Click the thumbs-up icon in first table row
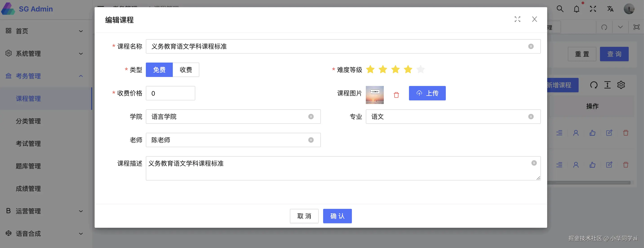644x248 pixels. [592, 133]
